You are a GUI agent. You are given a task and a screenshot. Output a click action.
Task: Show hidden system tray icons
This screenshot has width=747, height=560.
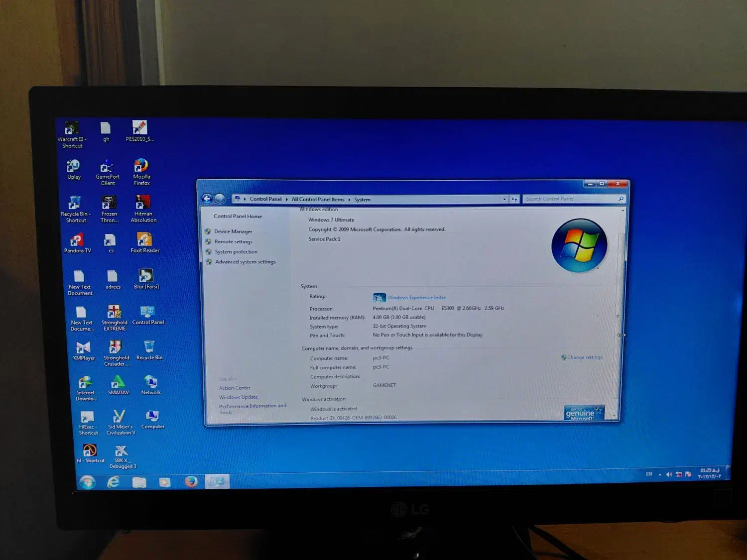(x=660, y=474)
